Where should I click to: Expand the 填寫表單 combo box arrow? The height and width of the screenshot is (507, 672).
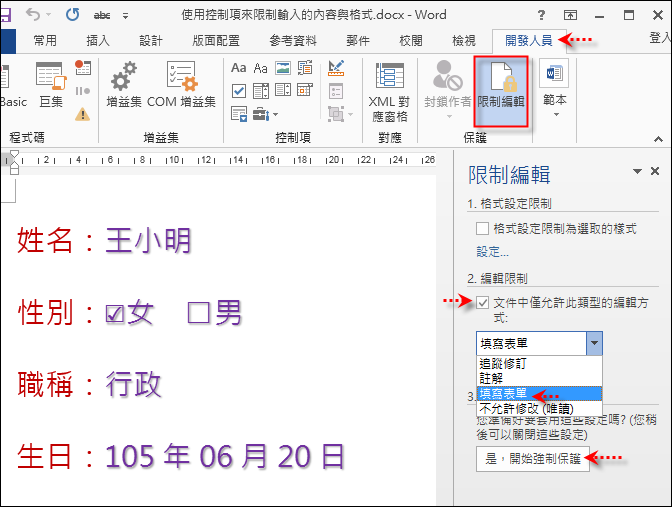(x=594, y=343)
